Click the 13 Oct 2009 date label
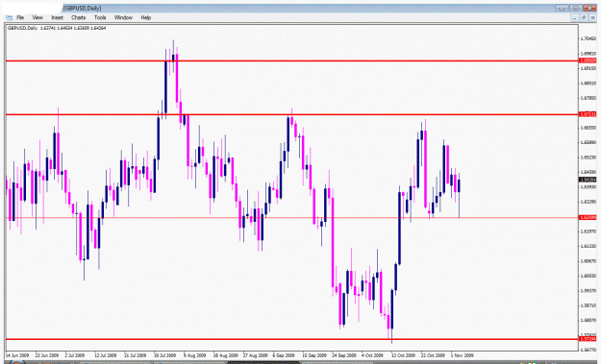This screenshot has width=601, height=364. tap(403, 355)
